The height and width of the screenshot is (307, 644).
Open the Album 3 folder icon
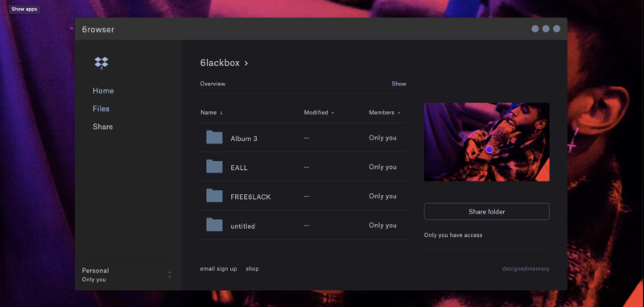click(x=214, y=137)
